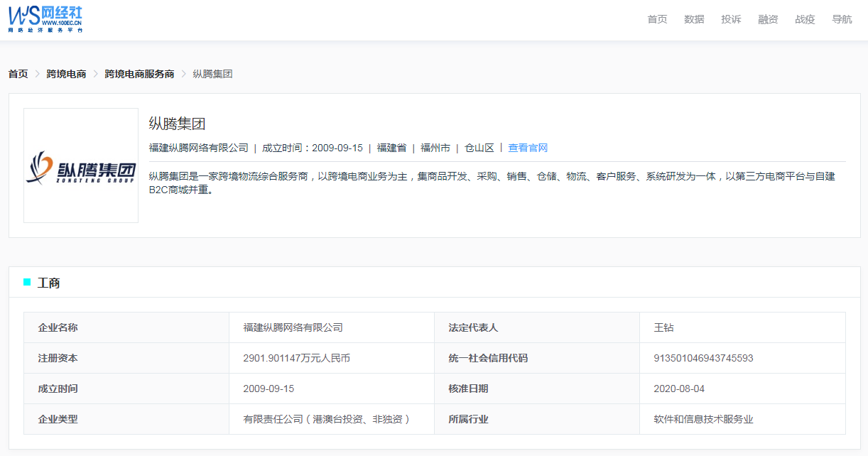Select the 福建纵腾网络有限公司 table cell
The width and height of the screenshot is (868, 456).
coord(332,327)
